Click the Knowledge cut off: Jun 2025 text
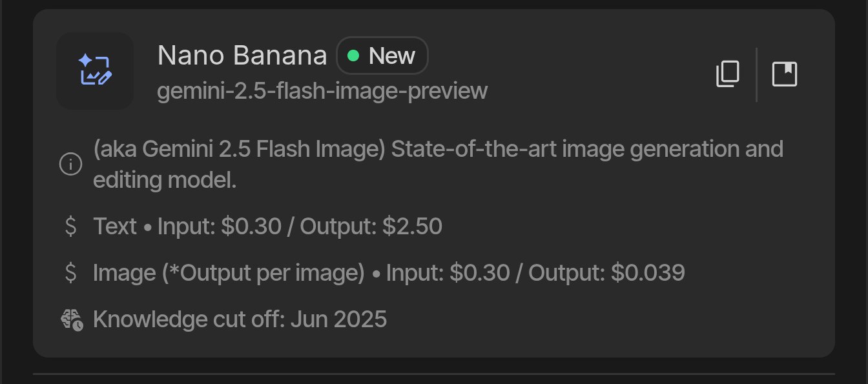Viewport: 868px width, 384px height. click(240, 319)
